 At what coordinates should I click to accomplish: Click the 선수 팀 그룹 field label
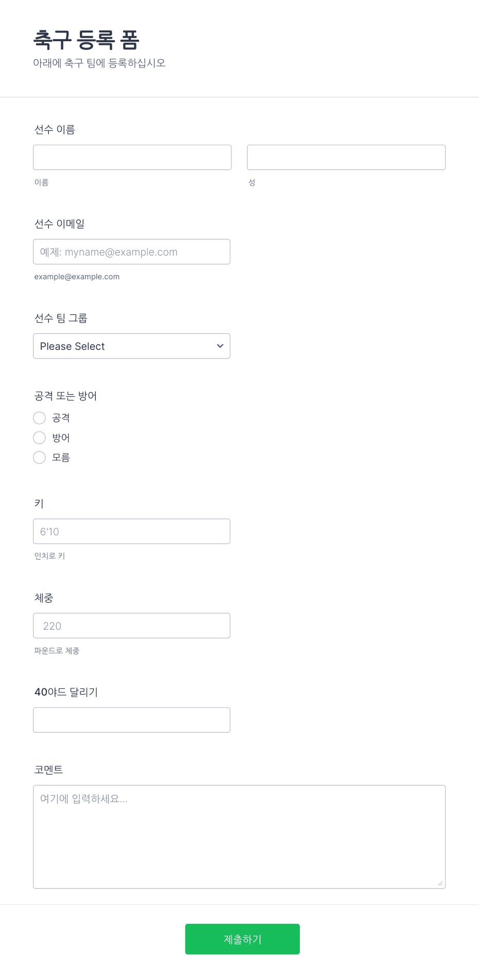coord(61,318)
